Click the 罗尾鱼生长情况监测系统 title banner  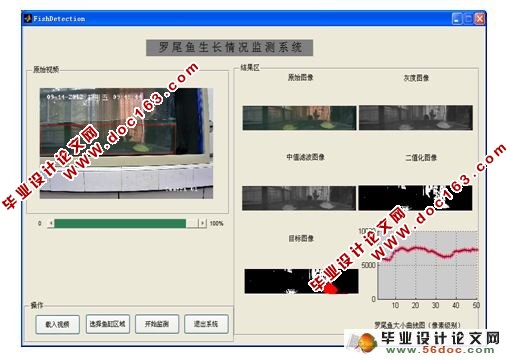point(230,48)
